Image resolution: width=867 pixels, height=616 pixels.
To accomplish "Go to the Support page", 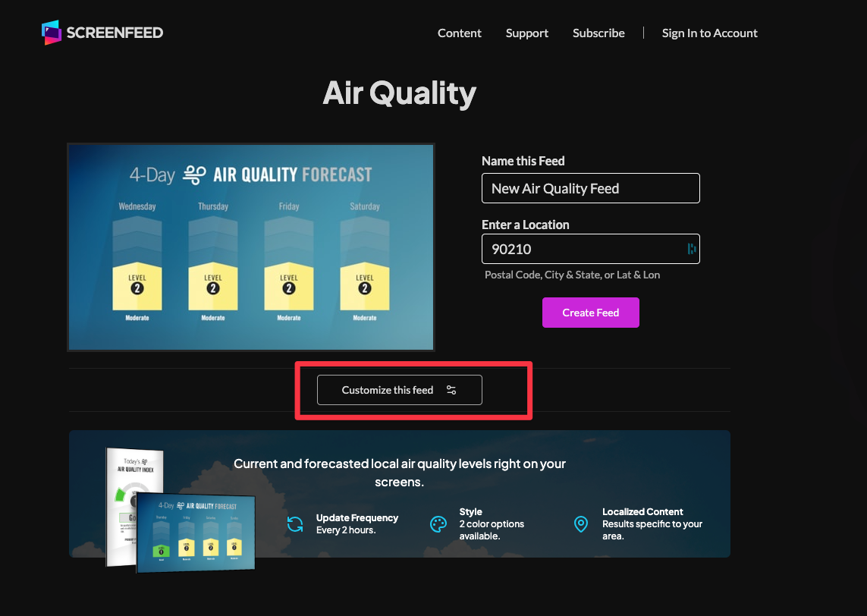I will [526, 33].
